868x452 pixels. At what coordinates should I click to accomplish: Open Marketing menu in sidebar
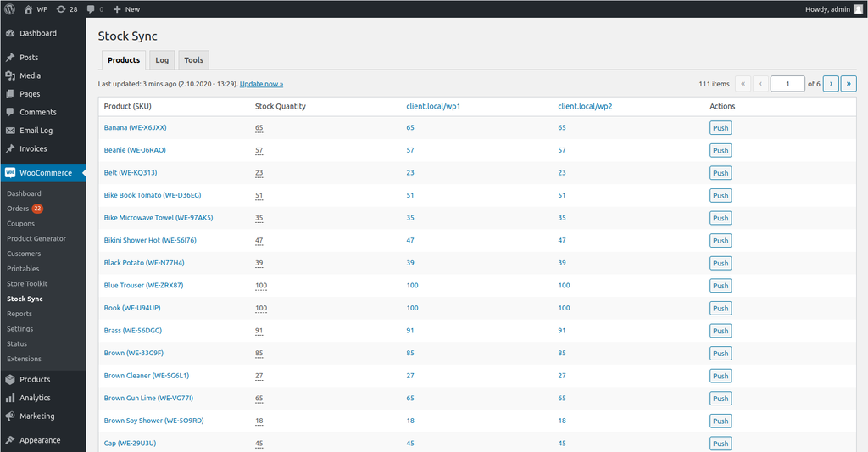click(36, 416)
